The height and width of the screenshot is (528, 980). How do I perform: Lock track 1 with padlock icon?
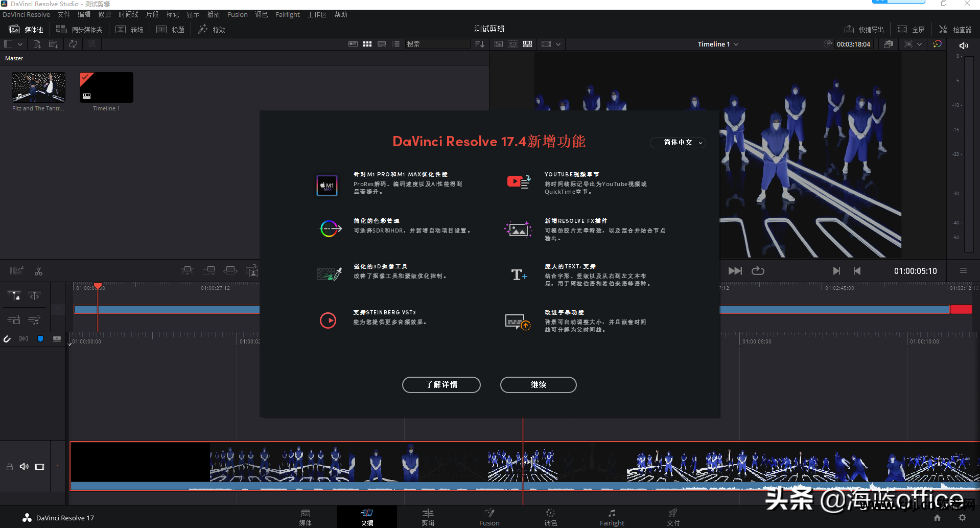10,467
